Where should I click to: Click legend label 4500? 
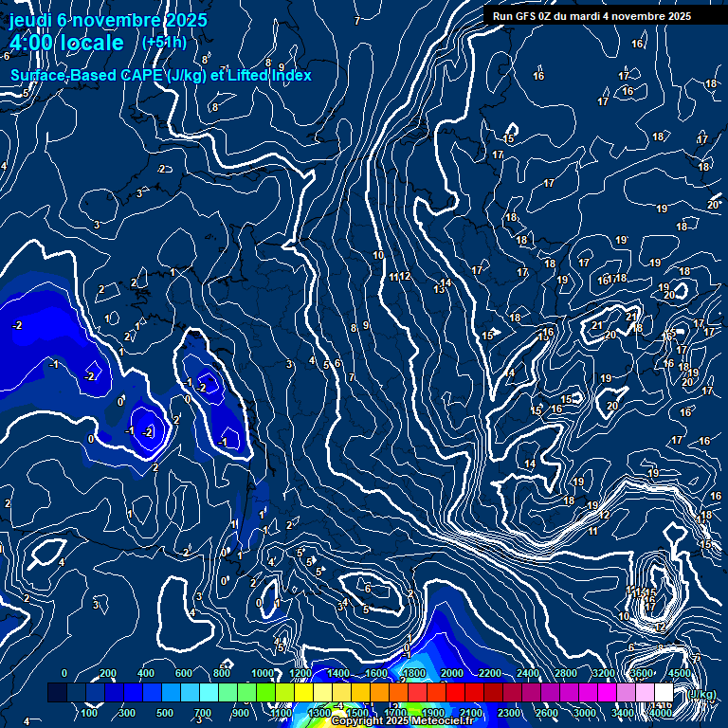680,673
